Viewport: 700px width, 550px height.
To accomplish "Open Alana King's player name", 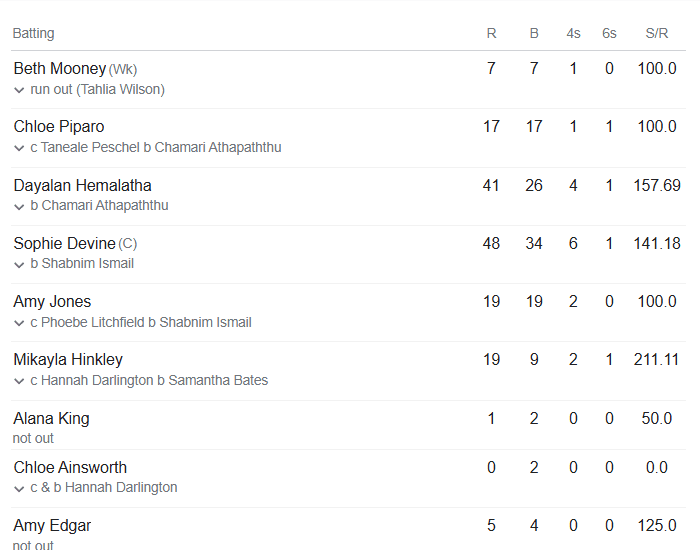I will tap(51, 418).
